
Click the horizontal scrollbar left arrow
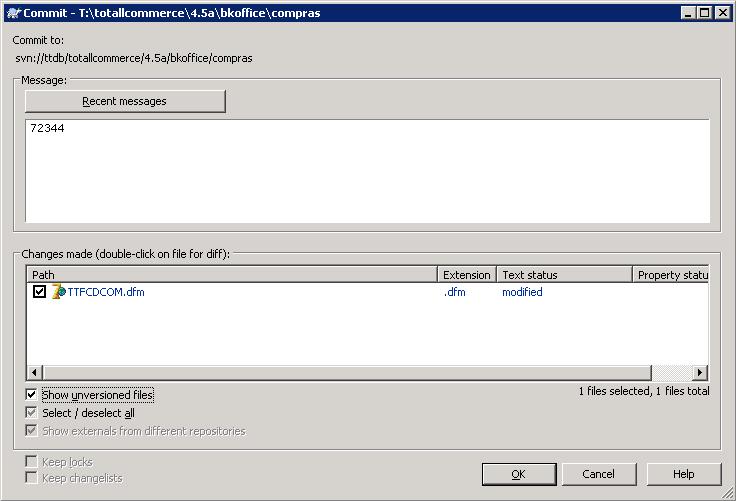34,373
